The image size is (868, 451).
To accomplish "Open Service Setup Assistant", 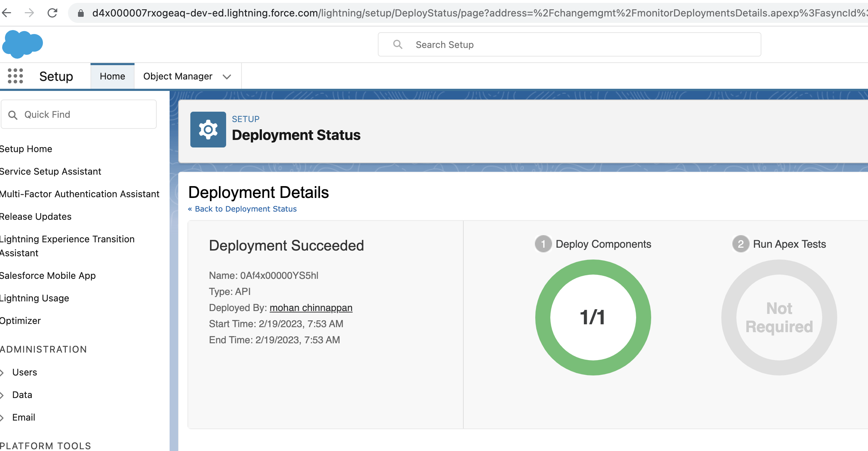I will pyautogui.click(x=50, y=171).
